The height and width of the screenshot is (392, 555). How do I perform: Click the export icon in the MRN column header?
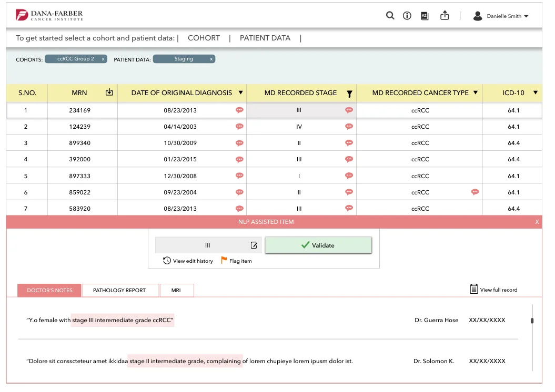[109, 92]
